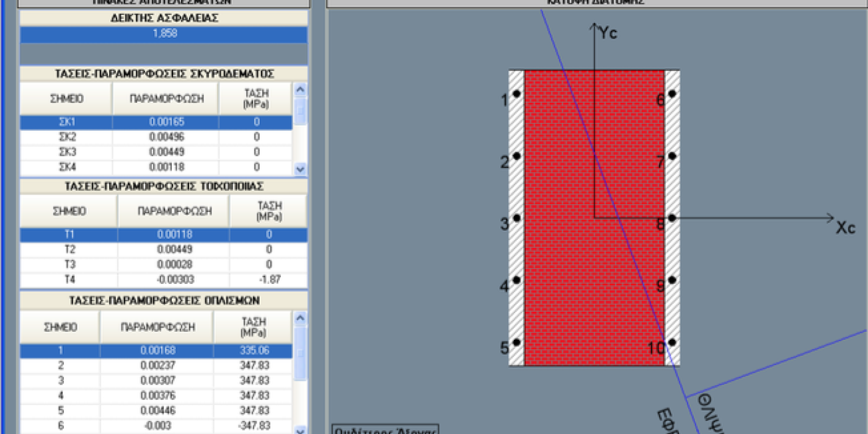
Task: Click rebar point 2 in section diagram
Action: click(x=516, y=156)
